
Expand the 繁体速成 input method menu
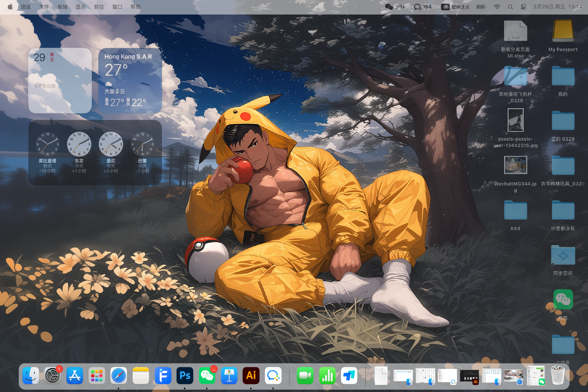click(456, 7)
